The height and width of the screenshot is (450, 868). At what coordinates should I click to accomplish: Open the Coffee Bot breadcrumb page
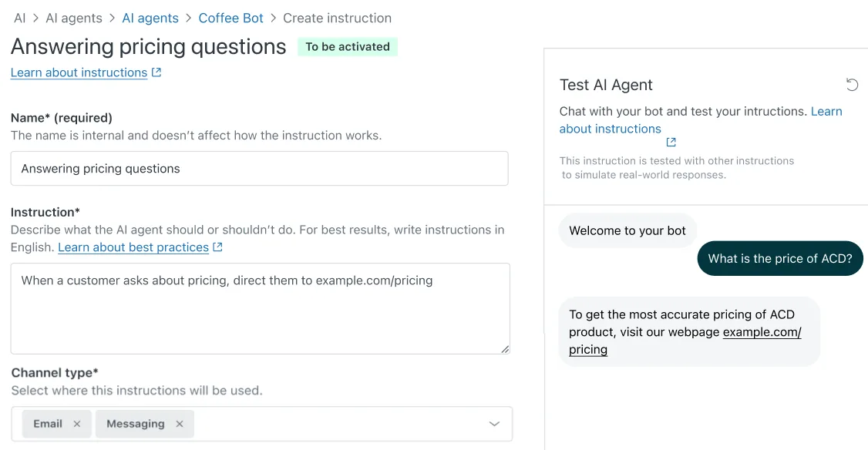[x=230, y=18]
